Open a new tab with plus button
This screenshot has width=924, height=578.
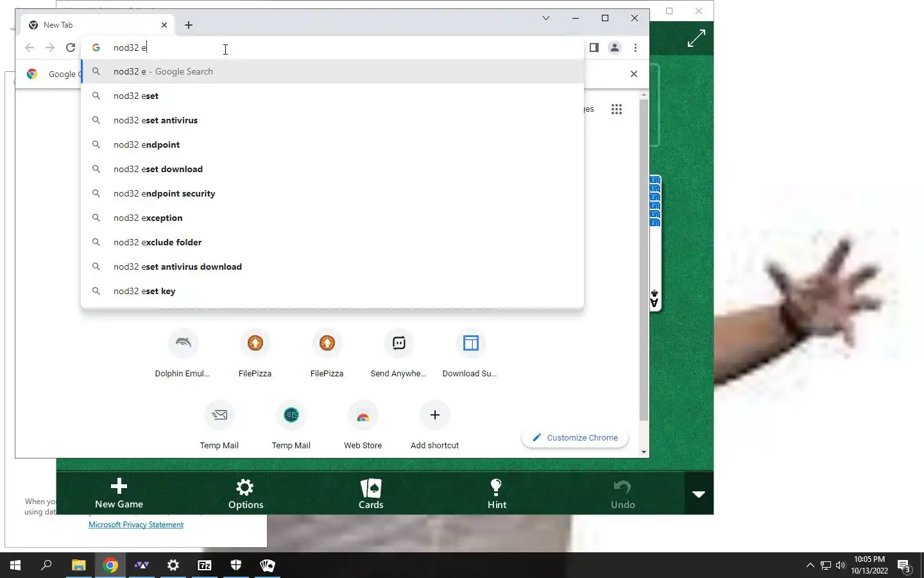pos(189,25)
